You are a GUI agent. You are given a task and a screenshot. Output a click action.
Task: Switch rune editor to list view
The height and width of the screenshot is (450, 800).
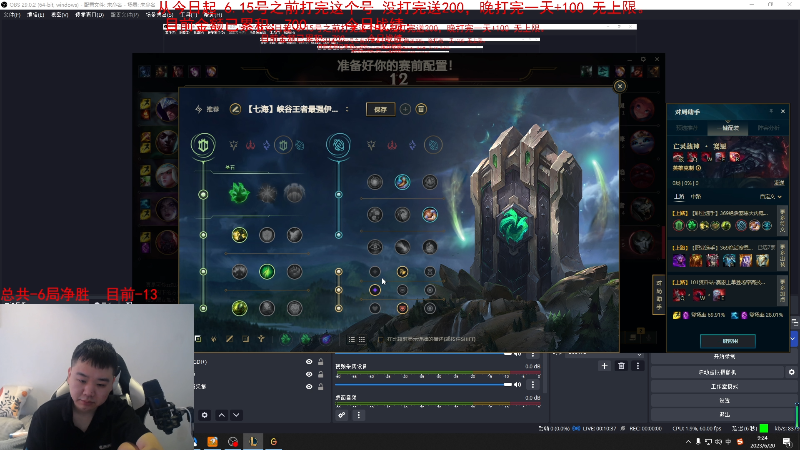(x=352, y=339)
